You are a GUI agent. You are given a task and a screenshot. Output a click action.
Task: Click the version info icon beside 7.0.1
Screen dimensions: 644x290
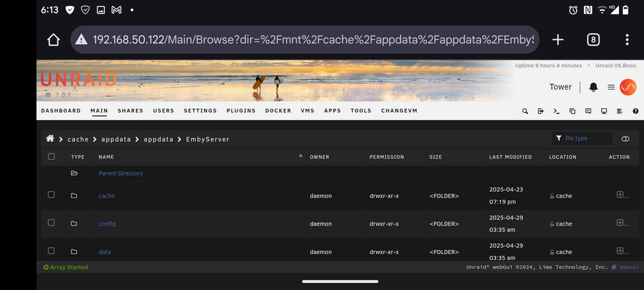tap(48, 95)
